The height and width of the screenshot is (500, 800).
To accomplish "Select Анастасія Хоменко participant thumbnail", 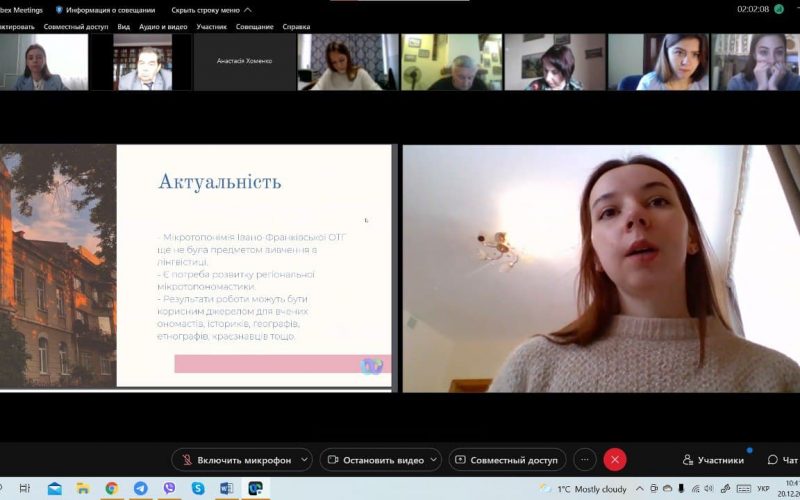I will [245, 62].
